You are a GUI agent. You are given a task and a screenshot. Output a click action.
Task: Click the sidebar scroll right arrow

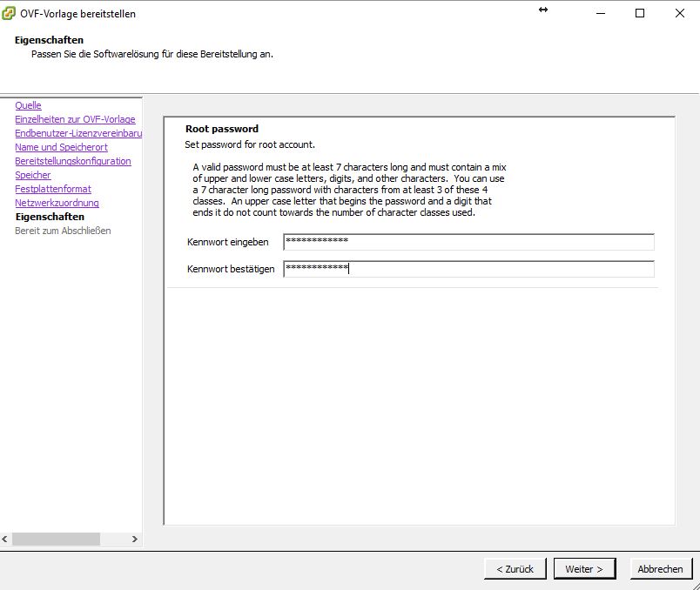[x=135, y=540]
